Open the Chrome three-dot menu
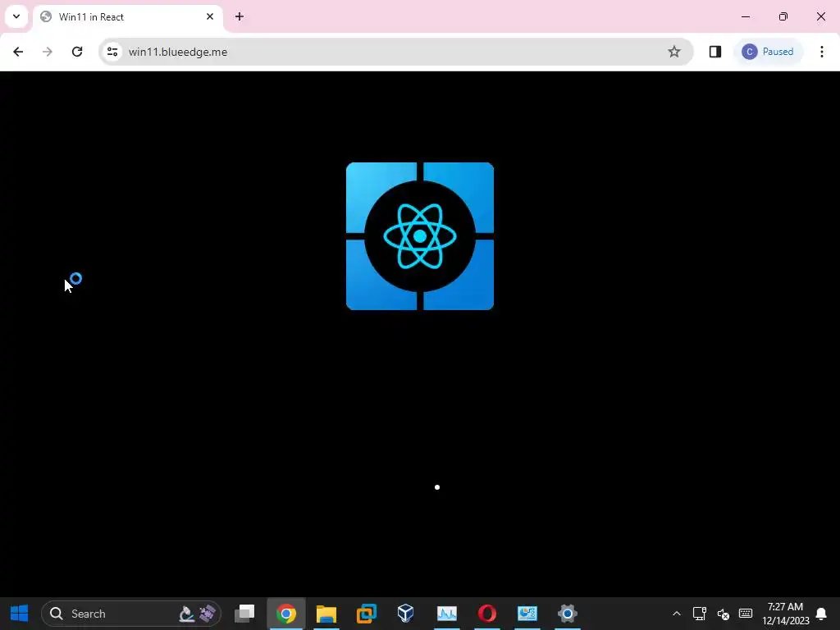Screen dimensions: 840x630 (821, 52)
